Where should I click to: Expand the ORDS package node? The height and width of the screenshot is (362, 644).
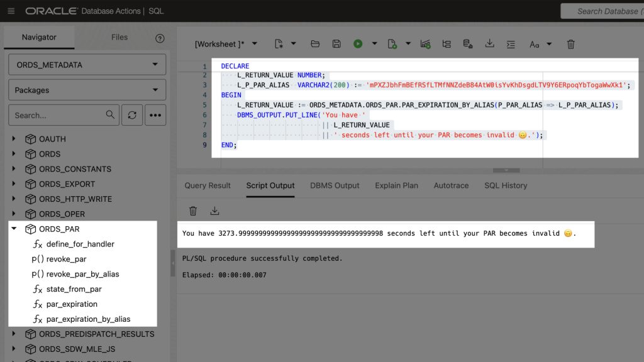[14, 153]
